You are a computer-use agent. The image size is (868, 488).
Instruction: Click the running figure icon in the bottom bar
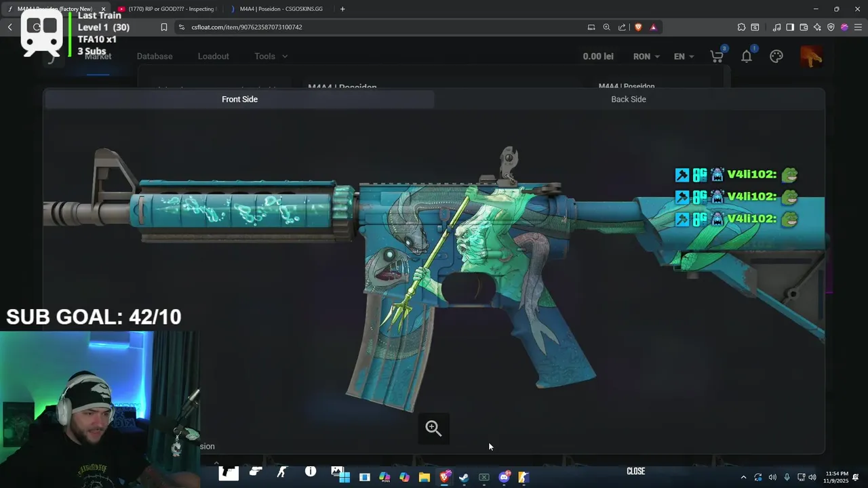pos(282,471)
